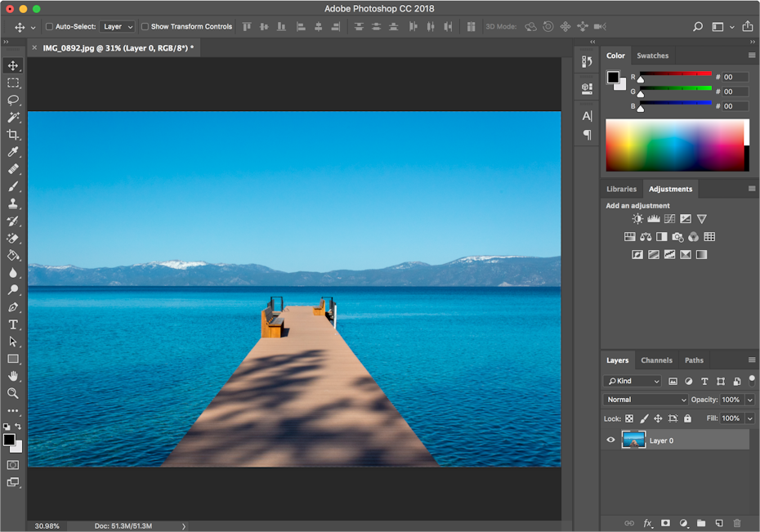760x532 pixels.
Task: Switch to the Libraries tab
Action: [x=621, y=189]
